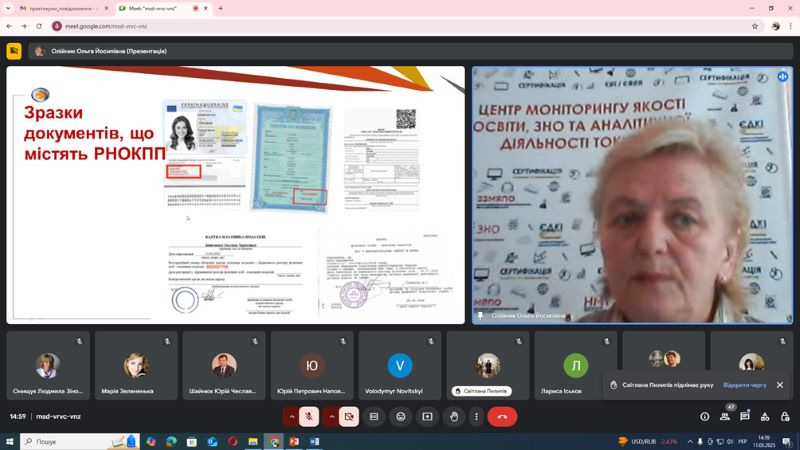This screenshot has height=450, width=800.
Task: Open File Explorer from taskbar
Action: point(253,441)
